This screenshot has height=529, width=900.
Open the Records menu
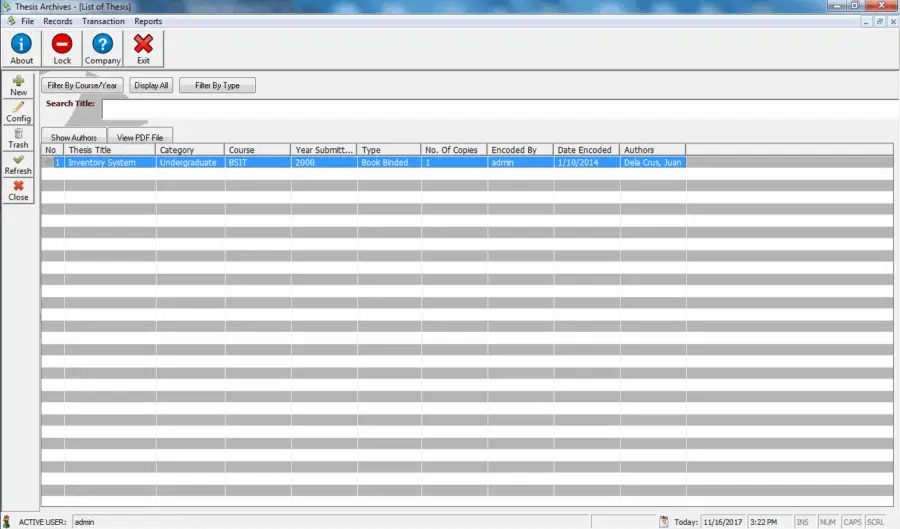58,21
